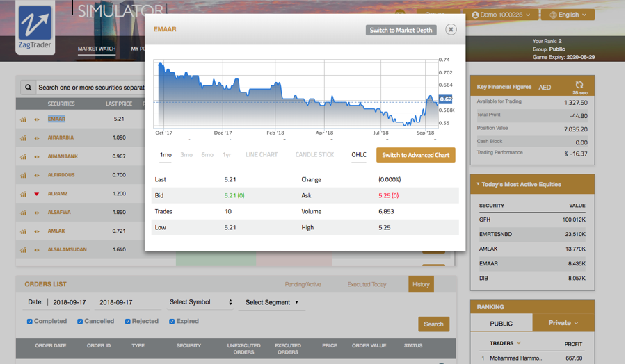Screen dimensions: 626x364
Task: Toggle the Rejected checkbox
Action: (x=128, y=322)
